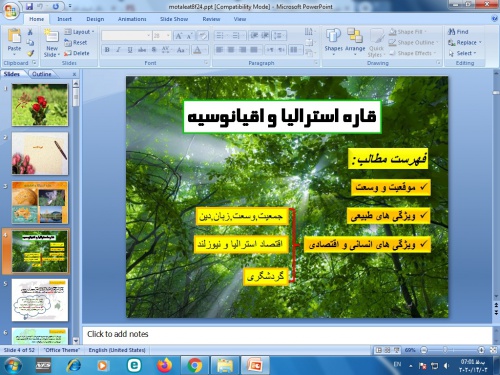
Task: Click Reset in Slides group
Action: (76, 42)
